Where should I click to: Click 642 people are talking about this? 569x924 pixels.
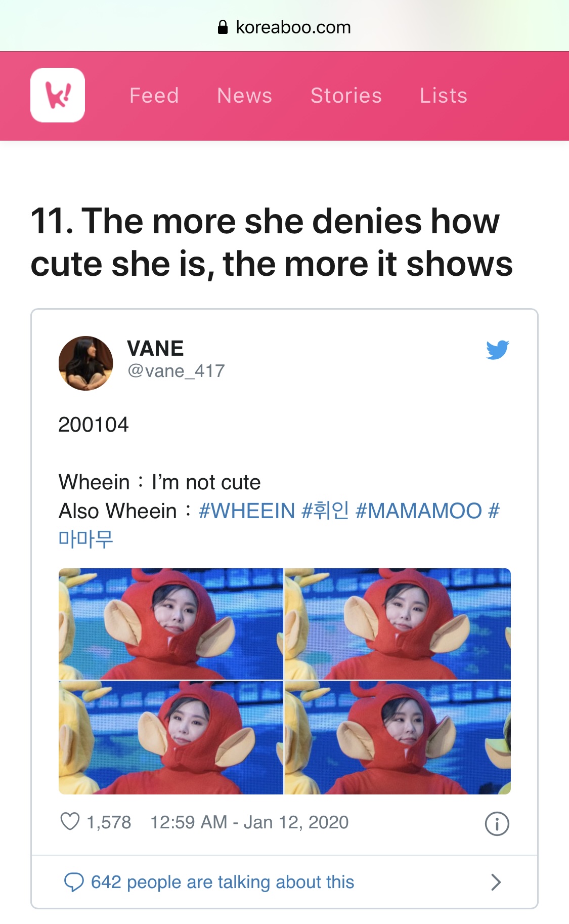(223, 882)
